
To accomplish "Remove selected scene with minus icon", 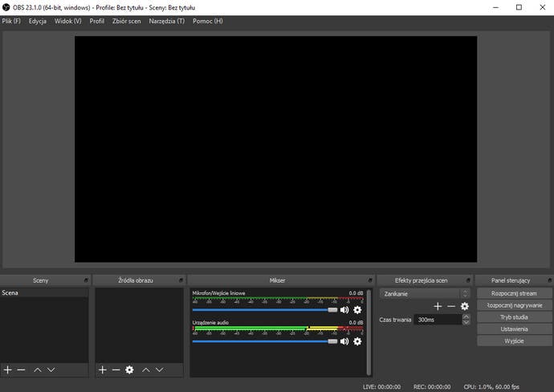I will pyautogui.click(x=21, y=370).
